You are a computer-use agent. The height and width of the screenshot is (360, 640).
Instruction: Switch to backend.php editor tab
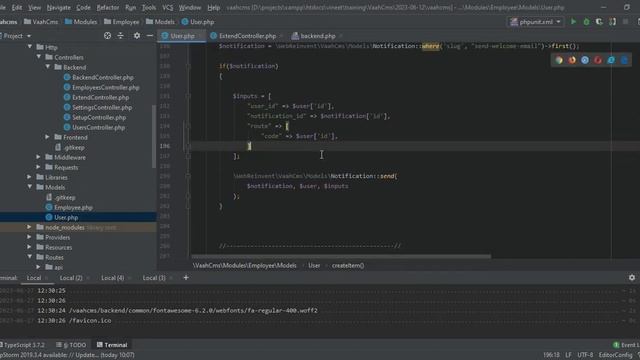[x=314, y=36]
